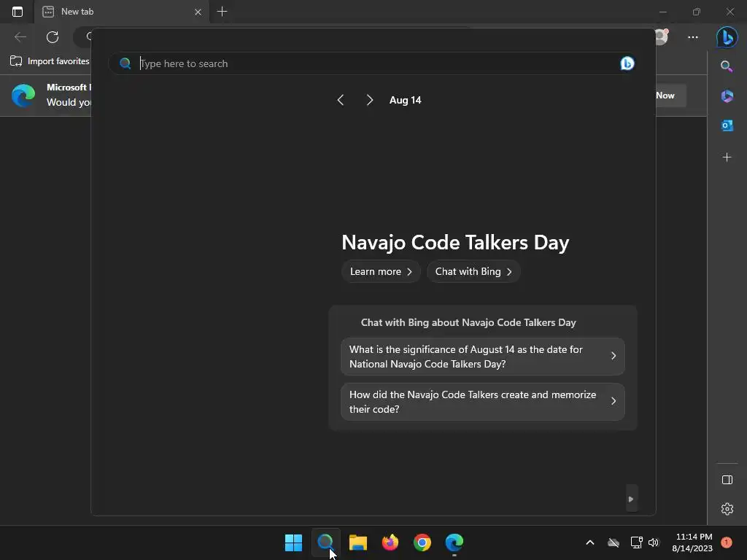Refresh the Edge page
Image resolution: width=747 pixels, height=560 pixels.
(53, 36)
